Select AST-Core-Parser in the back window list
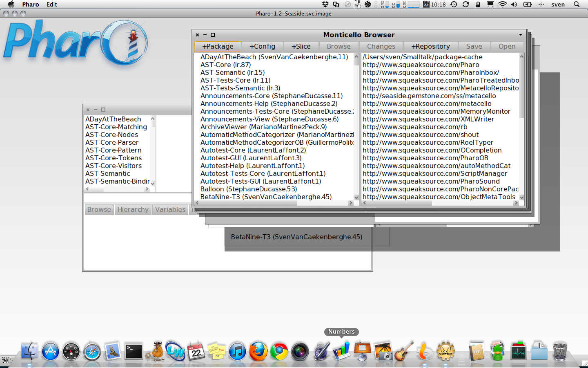Viewport: 588px width, 368px height. pos(112,142)
